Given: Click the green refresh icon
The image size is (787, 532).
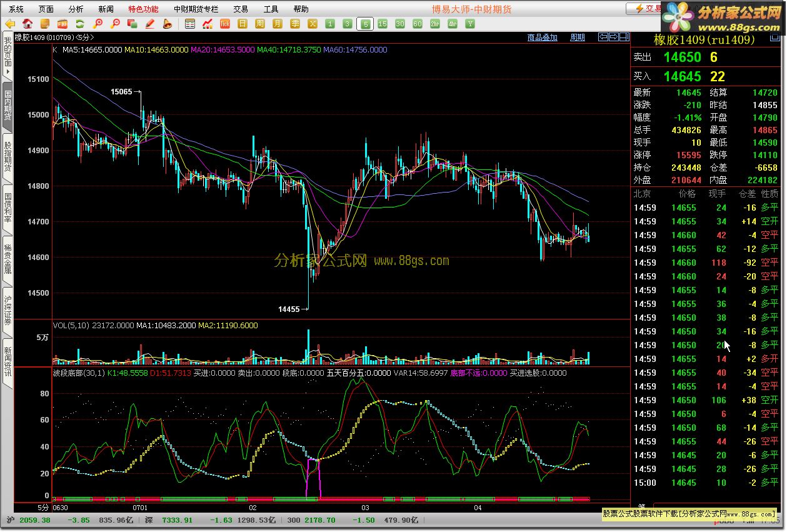Looking at the screenshot, I should tap(80, 24).
